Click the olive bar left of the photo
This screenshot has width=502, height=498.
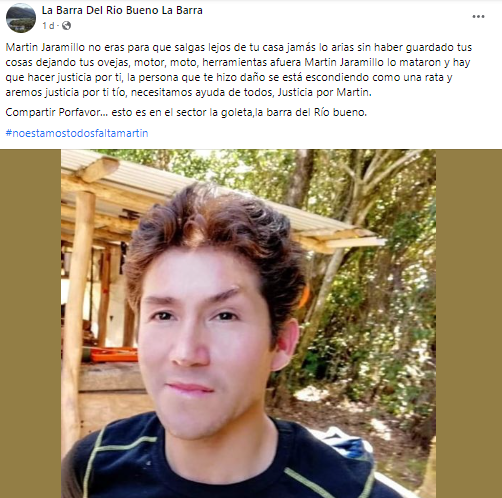click(x=30, y=324)
